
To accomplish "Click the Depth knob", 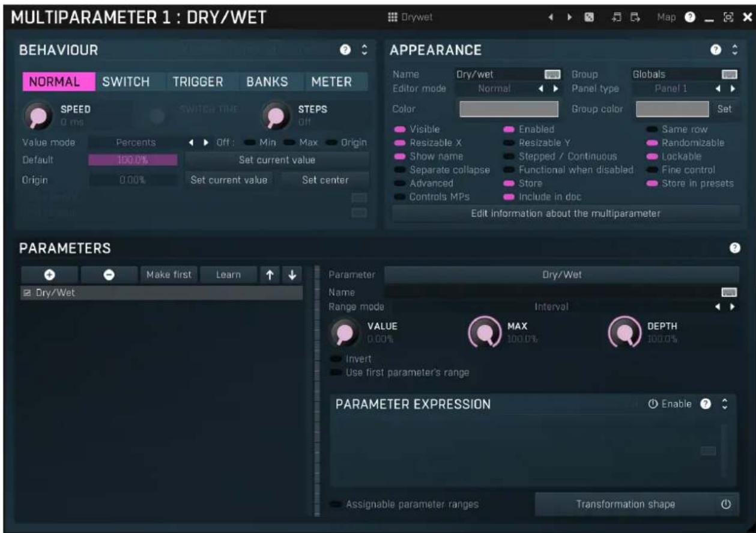I will (624, 332).
